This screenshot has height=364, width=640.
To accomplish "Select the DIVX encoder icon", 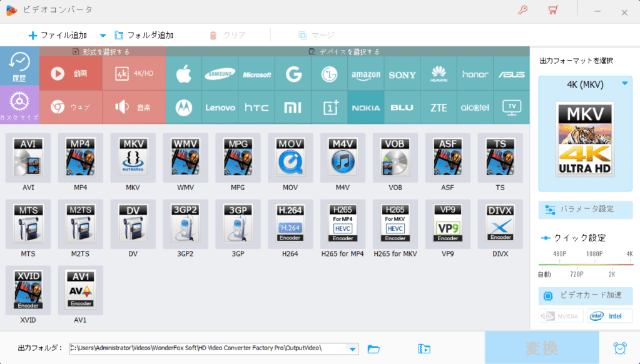I will pyautogui.click(x=500, y=224).
